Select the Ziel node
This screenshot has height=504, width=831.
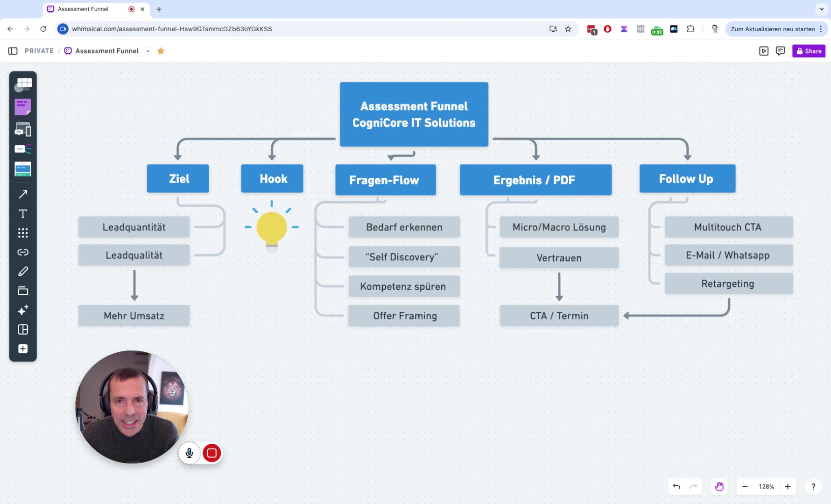178,178
